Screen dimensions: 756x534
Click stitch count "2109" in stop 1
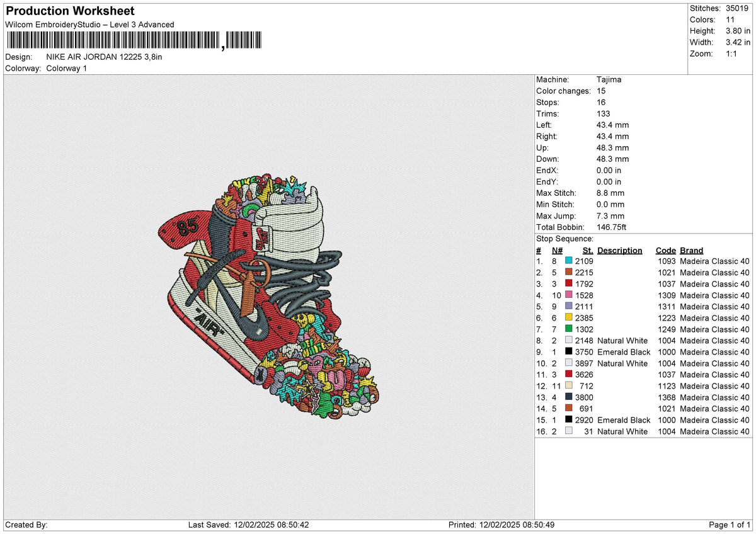(x=584, y=261)
